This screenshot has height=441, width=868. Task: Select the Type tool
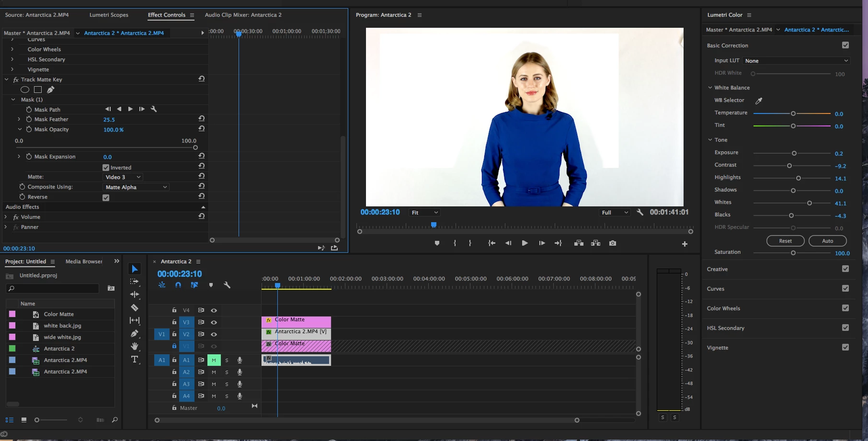click(x=135, y=359)
